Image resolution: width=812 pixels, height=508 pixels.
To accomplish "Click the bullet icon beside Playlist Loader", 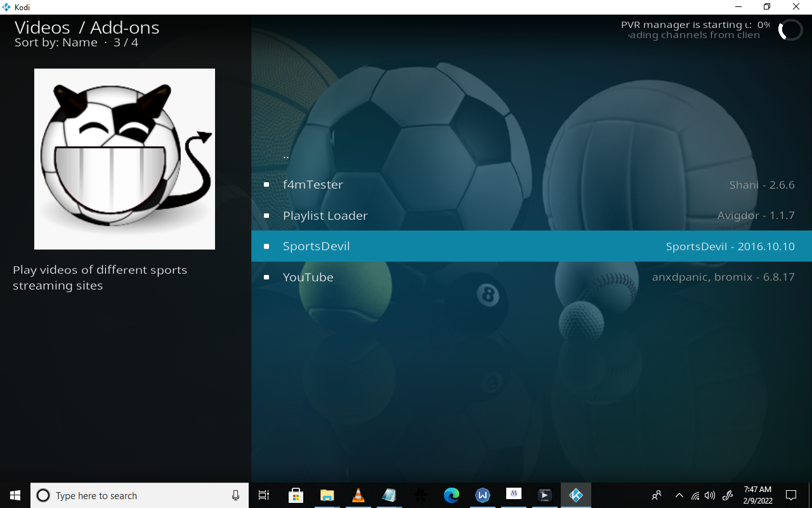I will [266, 216].
